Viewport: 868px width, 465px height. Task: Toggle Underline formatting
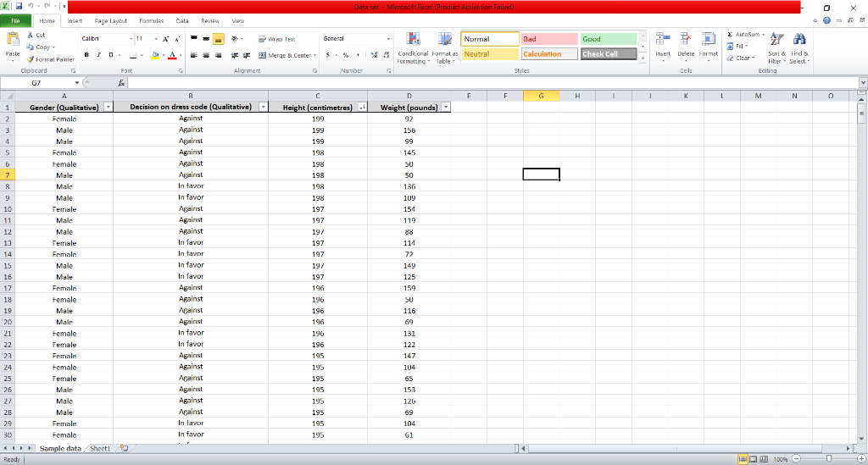(111, 55)
